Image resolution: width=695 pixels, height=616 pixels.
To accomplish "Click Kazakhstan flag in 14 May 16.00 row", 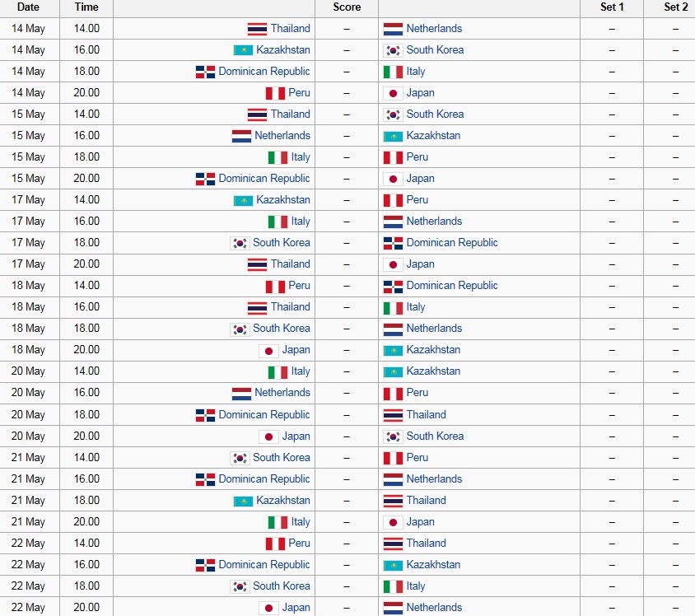I will click(x=243, y=50).
